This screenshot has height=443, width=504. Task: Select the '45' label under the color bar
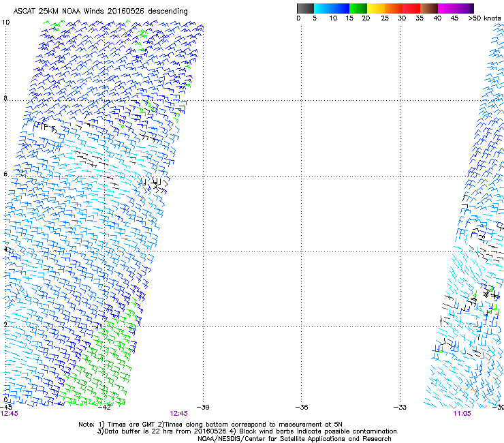point(454,18)
